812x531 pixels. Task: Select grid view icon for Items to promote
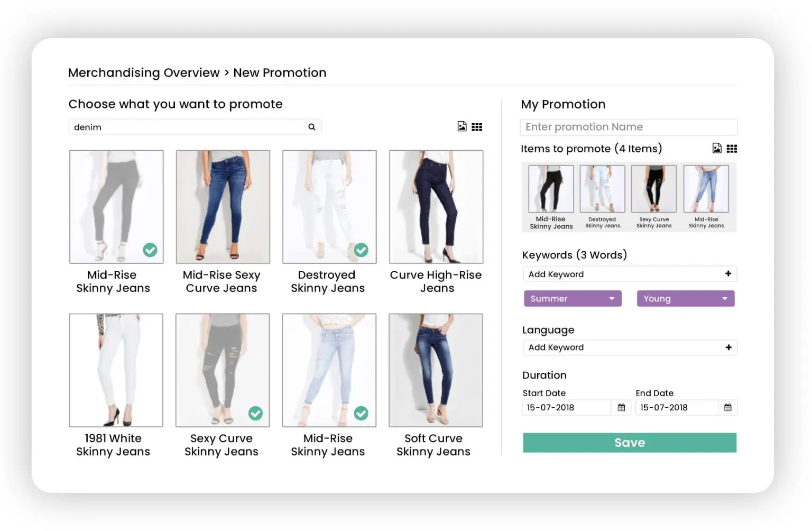732,149
